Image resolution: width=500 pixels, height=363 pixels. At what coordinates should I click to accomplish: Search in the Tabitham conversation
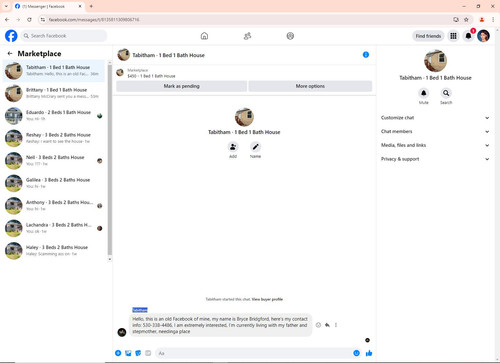446,93
